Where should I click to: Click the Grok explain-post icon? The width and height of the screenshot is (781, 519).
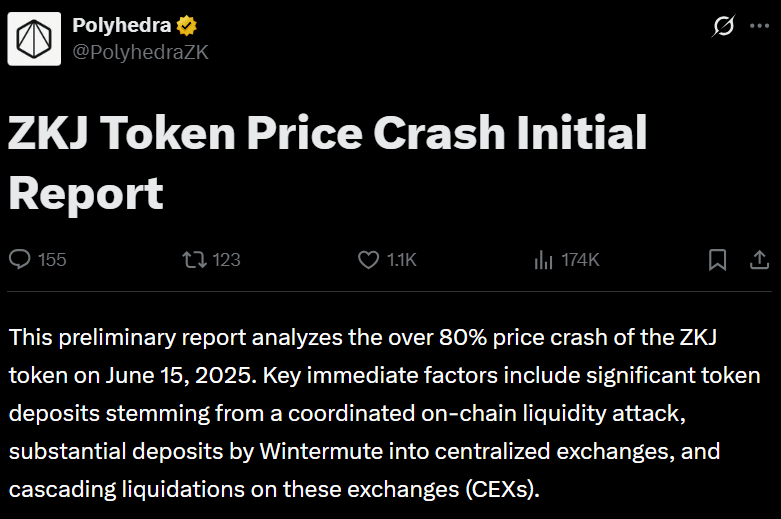(x=723, y=26)
